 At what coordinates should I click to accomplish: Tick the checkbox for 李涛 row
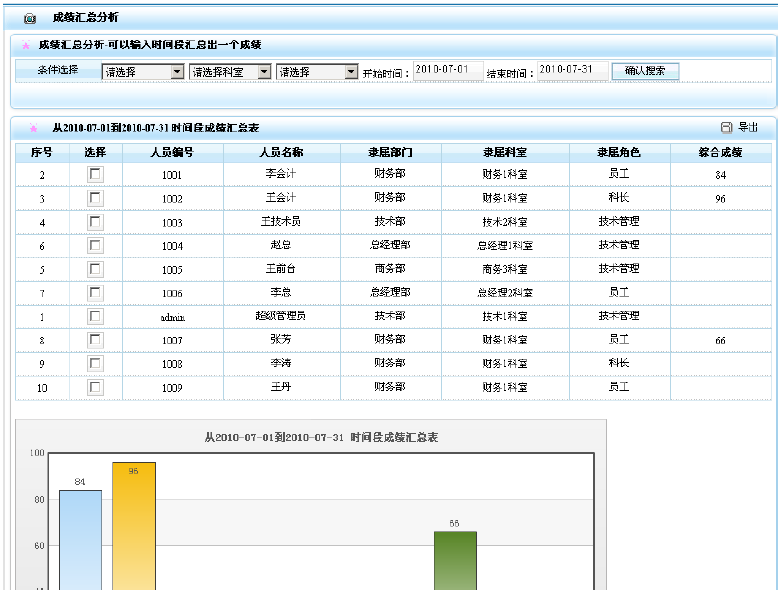pyautogui.click(x=95, y=363)
